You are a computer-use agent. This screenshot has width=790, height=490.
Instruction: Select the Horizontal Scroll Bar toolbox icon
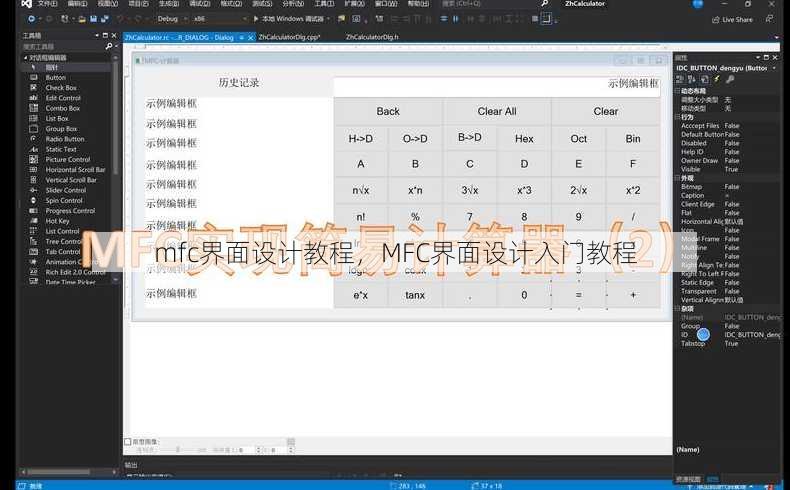click(x=34, y=170)
